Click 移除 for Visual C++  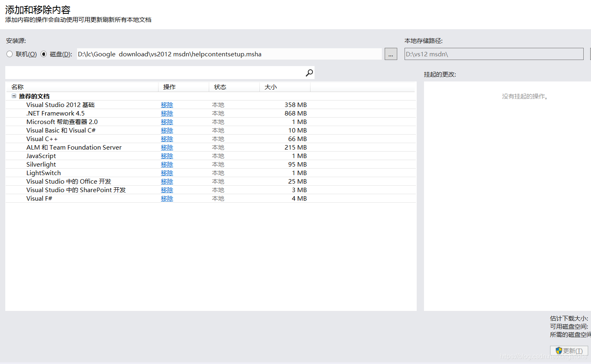coord(167,139)
